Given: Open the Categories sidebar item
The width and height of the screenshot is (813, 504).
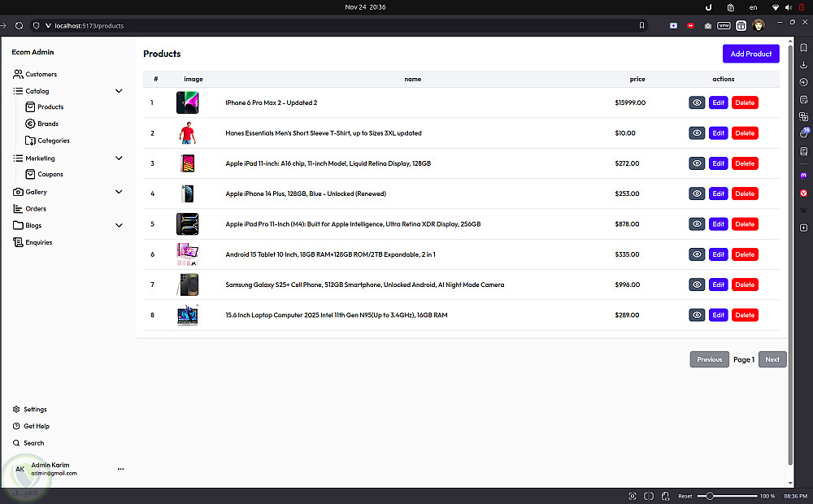Looking at the screenshot, I should pyautogui.click(x=47, y=141).
